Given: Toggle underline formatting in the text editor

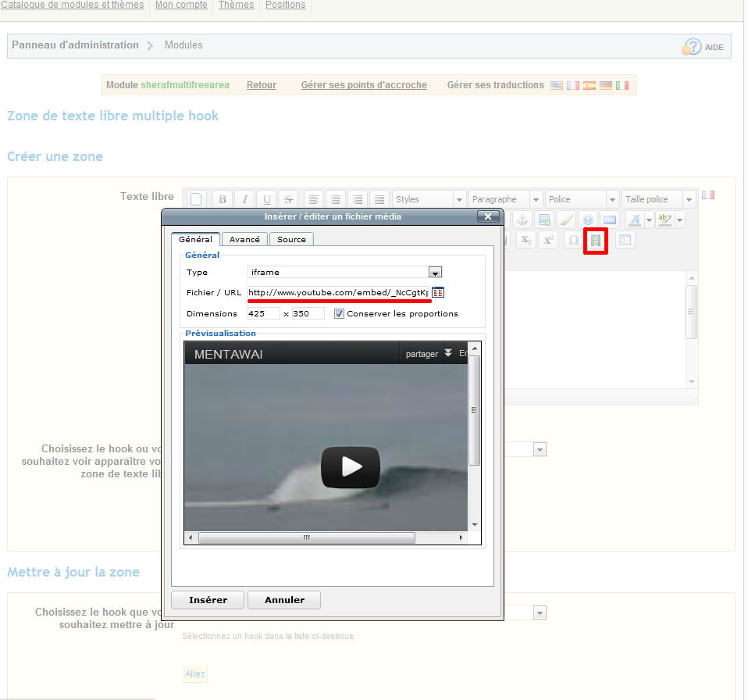Looking at the screenshot, I should coord(267,199).
